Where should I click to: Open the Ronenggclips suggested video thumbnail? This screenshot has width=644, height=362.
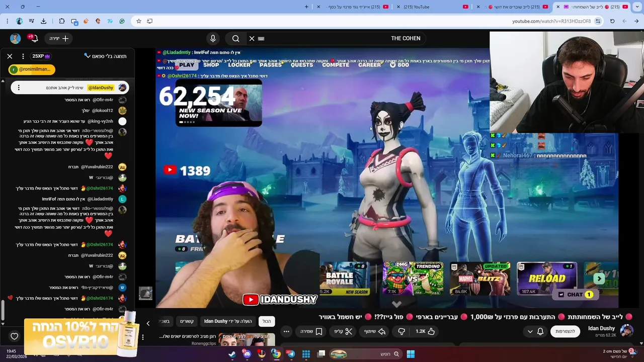[247, 340]
